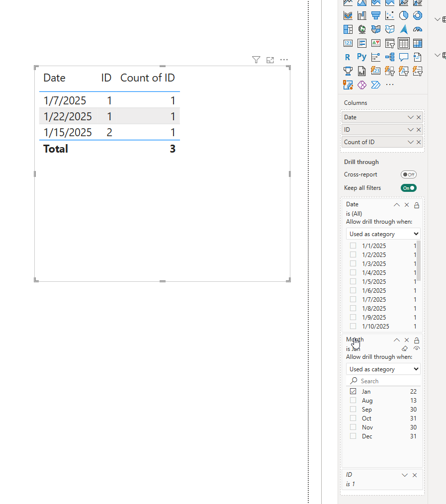The height and width of the screenshot is (504, 446).
Task: Pick the Q&A speech bubble visual
Action: 404,57
